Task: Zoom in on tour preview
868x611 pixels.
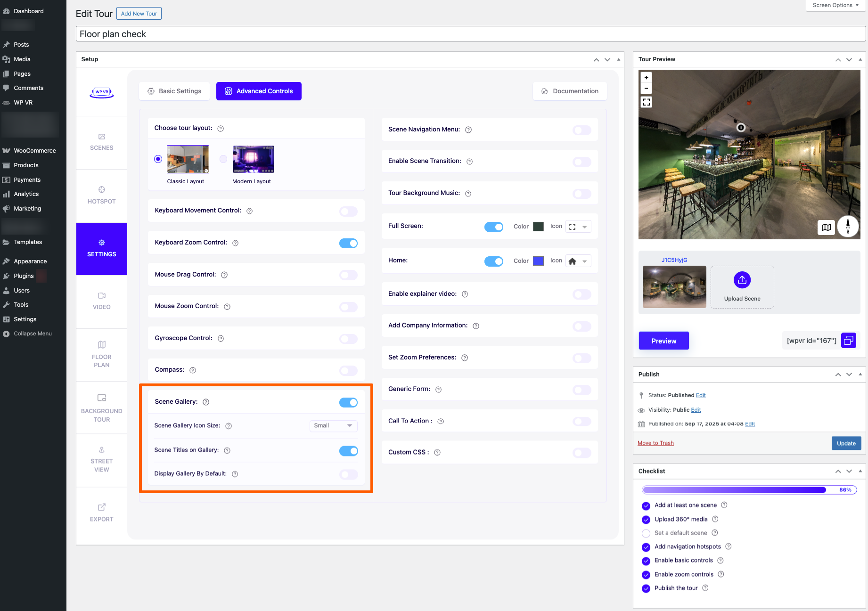Action: point(646,78)
